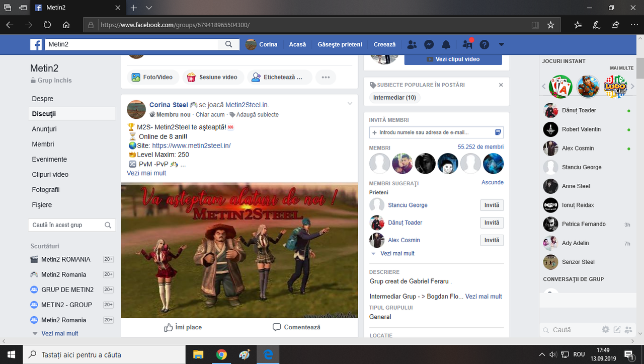This screenshot has height=364, width=644.
Task: Close the popular topics panel
Action: click(x=501, y=85)
